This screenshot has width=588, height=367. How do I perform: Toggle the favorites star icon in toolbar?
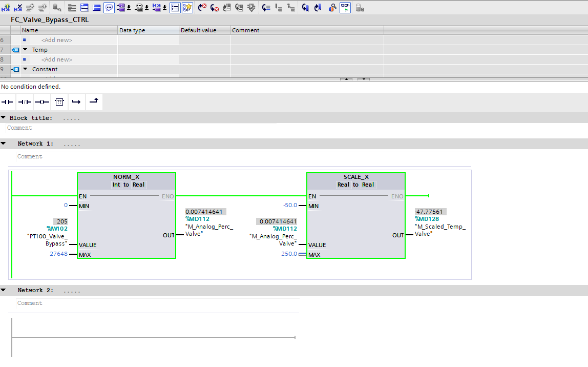point(187,8)
